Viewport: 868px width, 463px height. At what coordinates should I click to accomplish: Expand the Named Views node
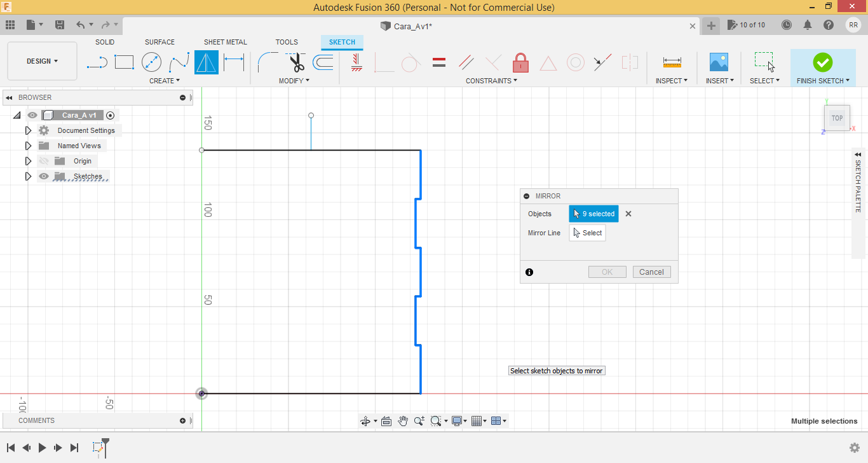pyautogui.click(x=28, y=146)
